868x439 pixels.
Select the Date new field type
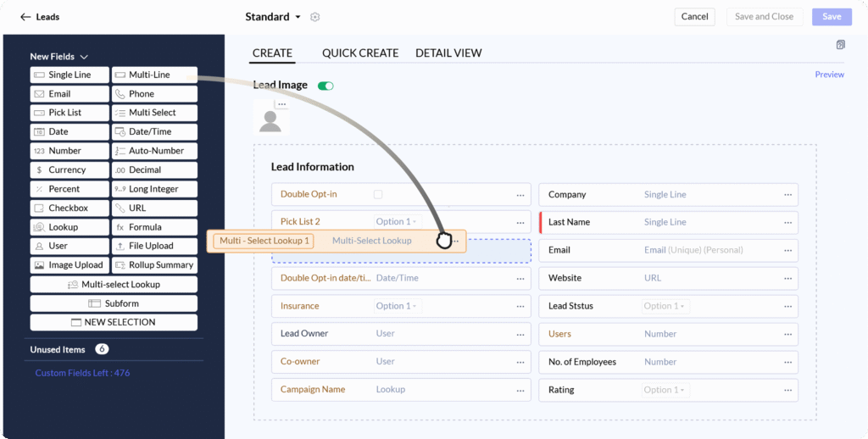(70, 131)
